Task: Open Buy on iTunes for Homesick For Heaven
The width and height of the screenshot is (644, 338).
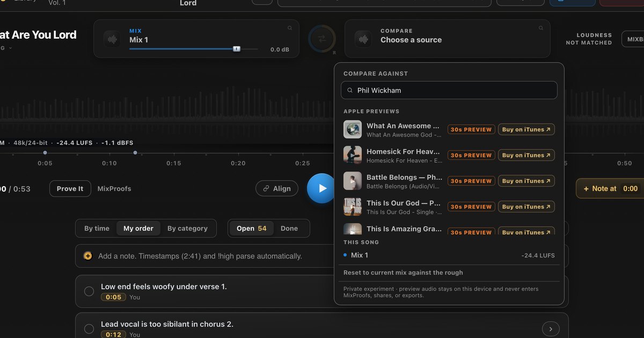Action: pyautogui.click(x=526, y=155)
